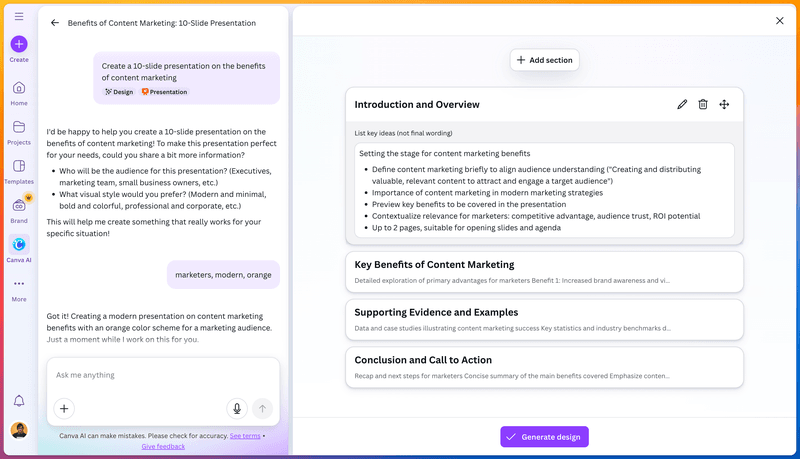Delete the Introduction and Overview section

703,105
